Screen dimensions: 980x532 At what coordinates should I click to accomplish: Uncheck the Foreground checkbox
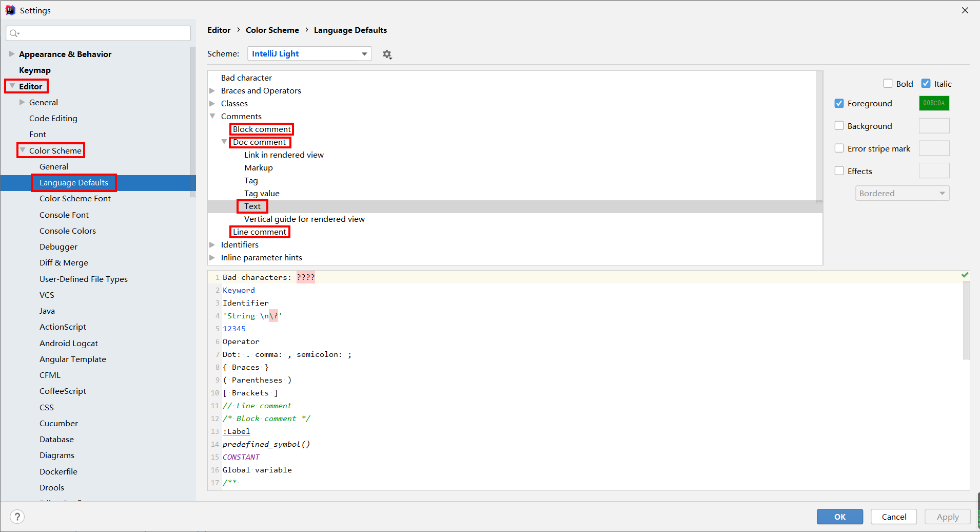pos(839,103)
